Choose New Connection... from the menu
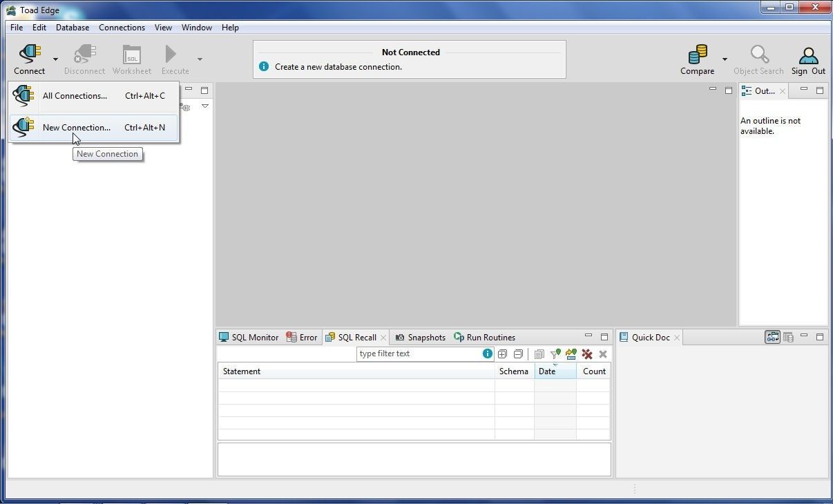Viewport: 833px width, 504px height. coord(94,128)
